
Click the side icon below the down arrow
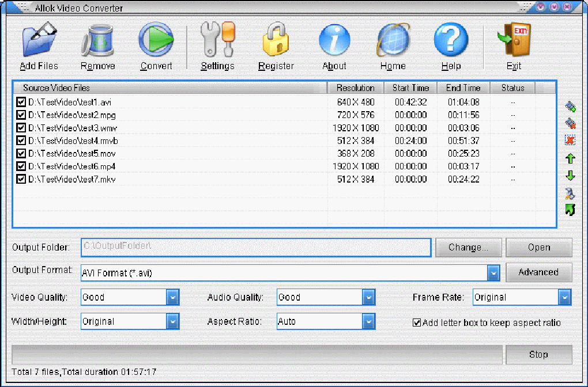tap(570, 193)
